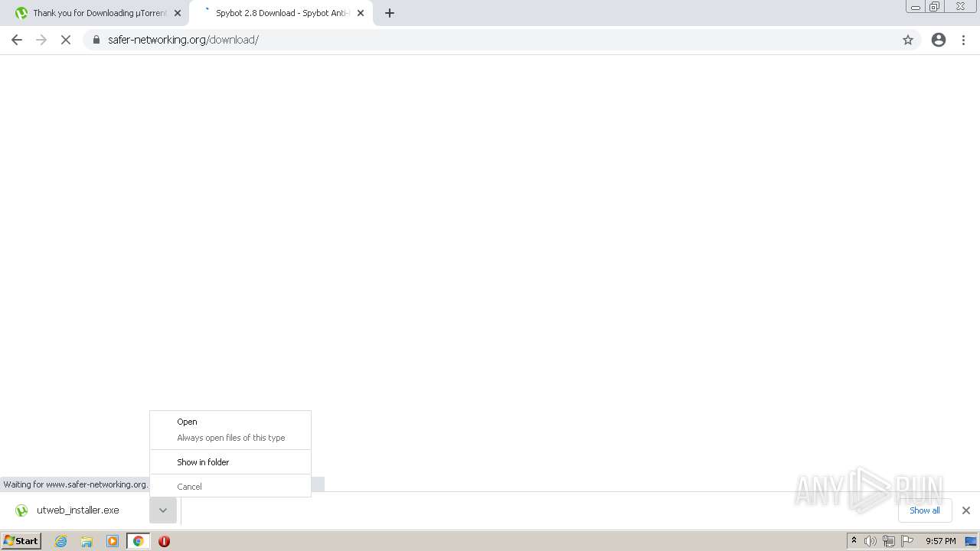This screenshot has width=980, height=551.
Task: Open the Chrome three-dot menu
Action: (963, 40)
